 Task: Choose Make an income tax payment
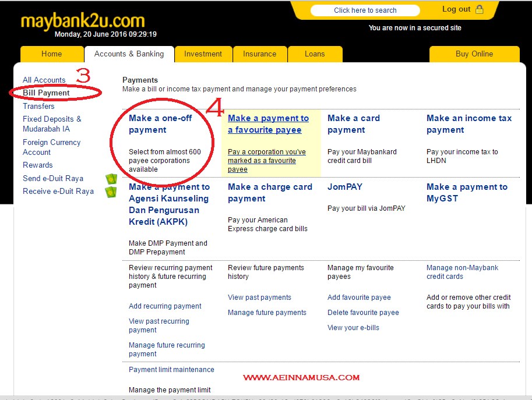pos(469,124)
